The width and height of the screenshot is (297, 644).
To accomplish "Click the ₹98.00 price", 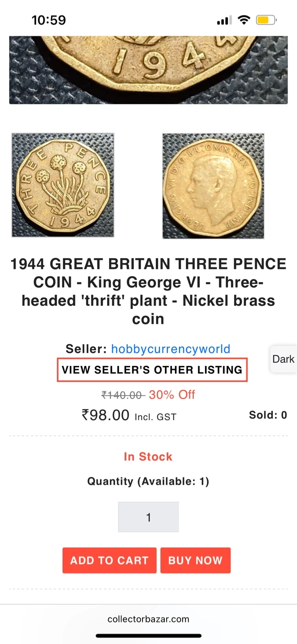I will (105, 415).
